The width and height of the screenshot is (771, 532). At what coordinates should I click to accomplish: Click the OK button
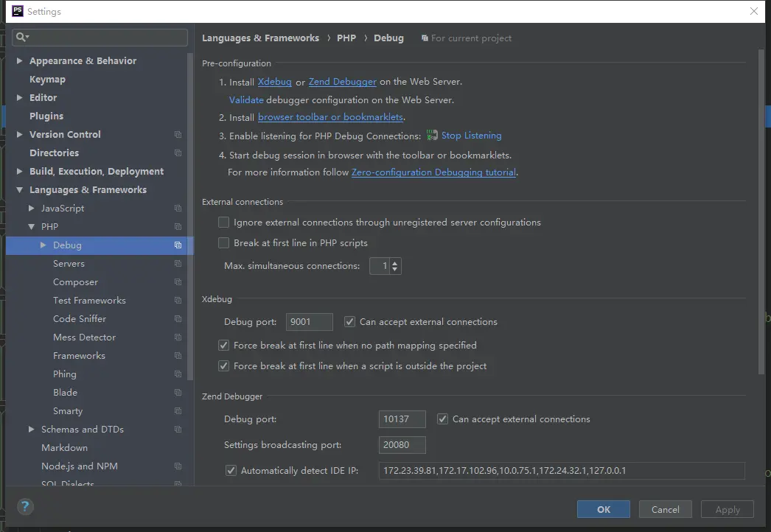tap(604, 509)
